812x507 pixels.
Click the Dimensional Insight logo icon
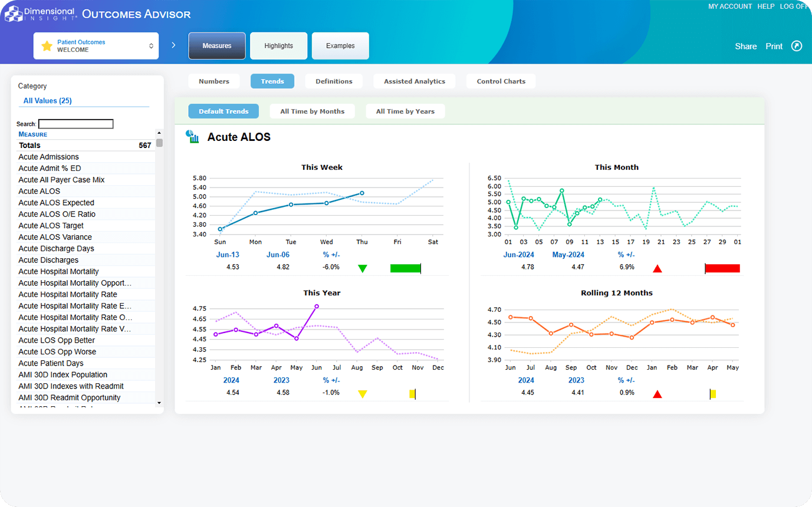tap(13, 14)
